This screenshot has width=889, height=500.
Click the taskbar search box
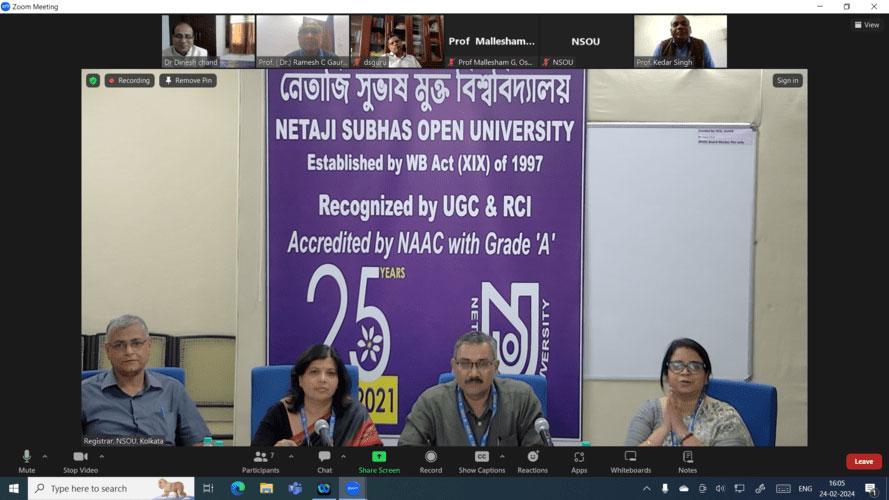click(x=111, y=488)
